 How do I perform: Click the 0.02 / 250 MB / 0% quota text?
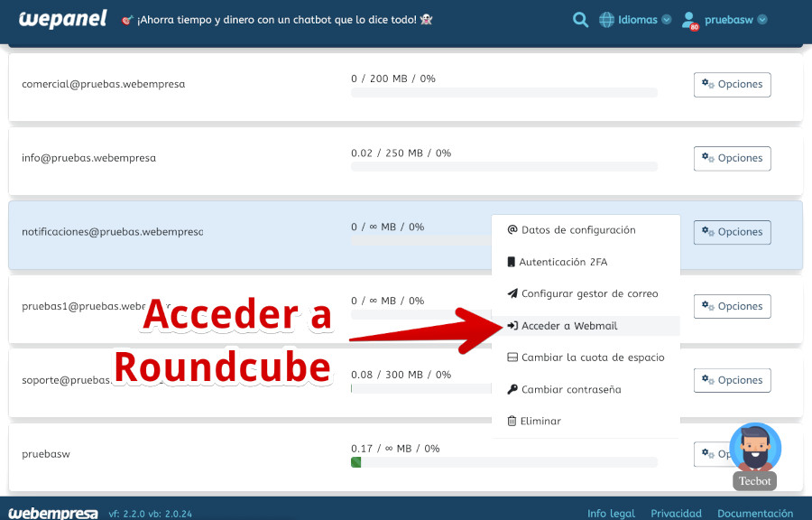(401, 153)
